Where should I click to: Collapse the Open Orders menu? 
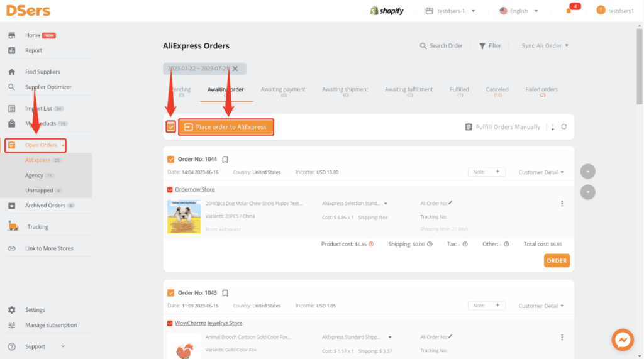(63, 145)
